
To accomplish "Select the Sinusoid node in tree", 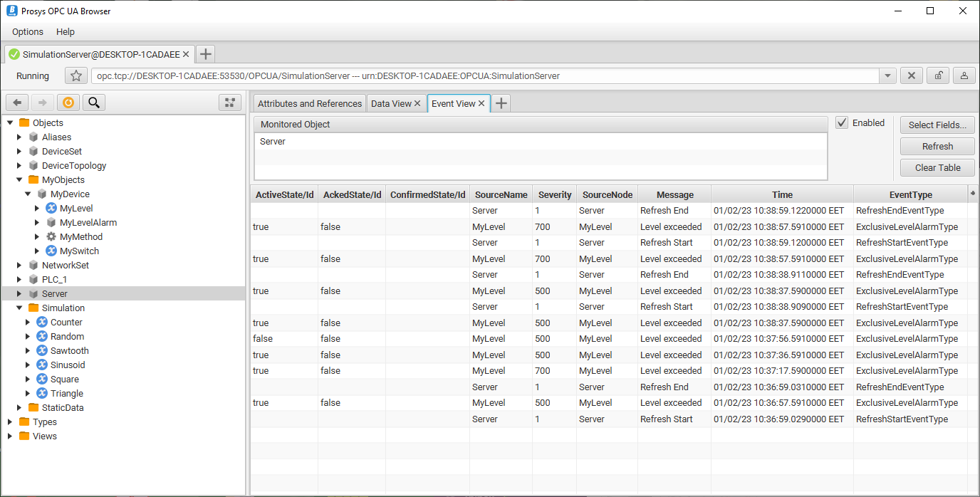I will point(68,365).
